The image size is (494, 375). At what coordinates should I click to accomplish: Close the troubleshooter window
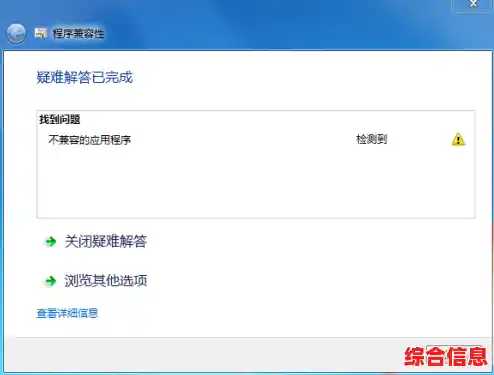473,5
